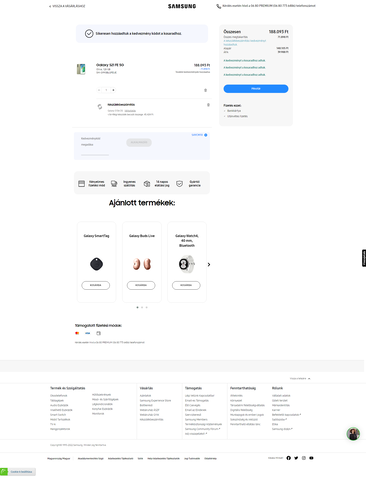Advance the recommended products carousel arrow
Image resolution: width=366 pixels, height=480 pixels.
pyautogui.click(x=209, y=264)
